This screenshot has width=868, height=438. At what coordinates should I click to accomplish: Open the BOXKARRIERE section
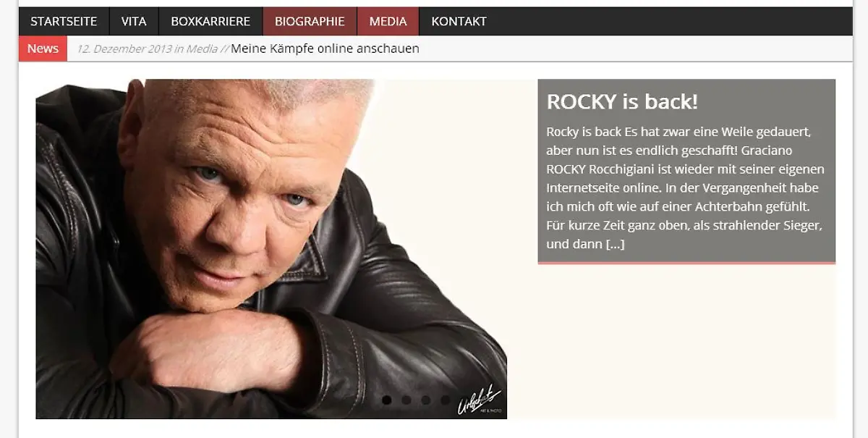click(210, 21)
